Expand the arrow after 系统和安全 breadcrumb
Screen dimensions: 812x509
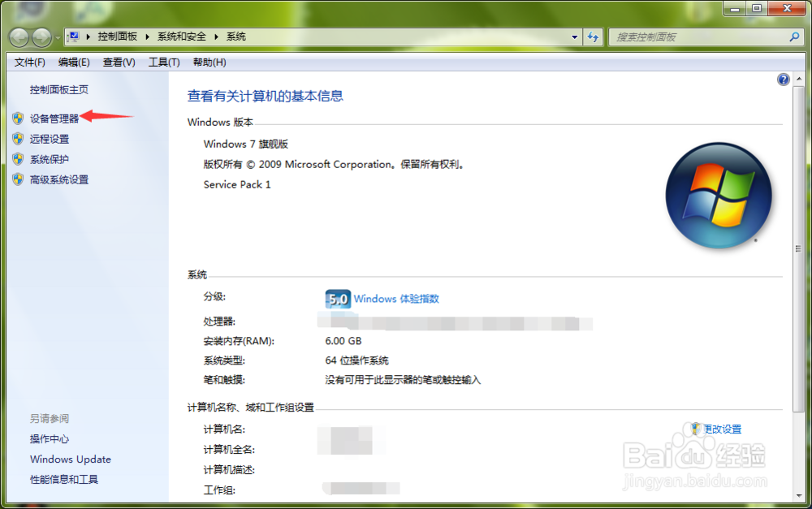click(x=217, y=37)
